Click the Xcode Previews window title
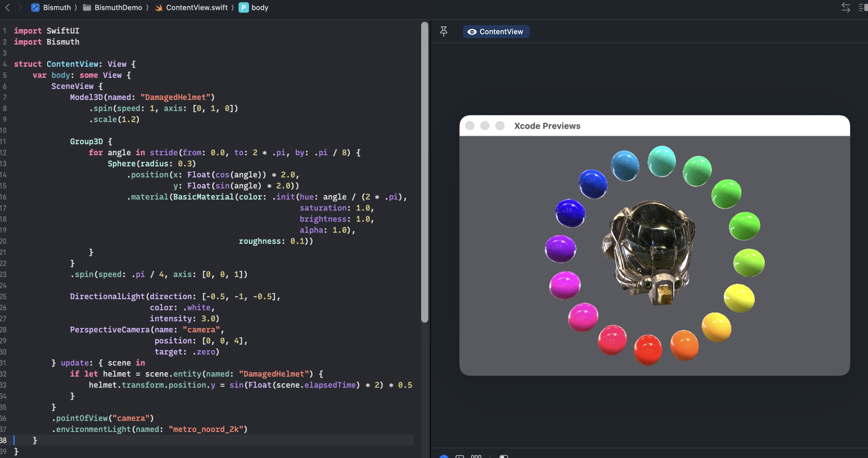This screenshot has width=868, height=458. [x=547, y=126]
